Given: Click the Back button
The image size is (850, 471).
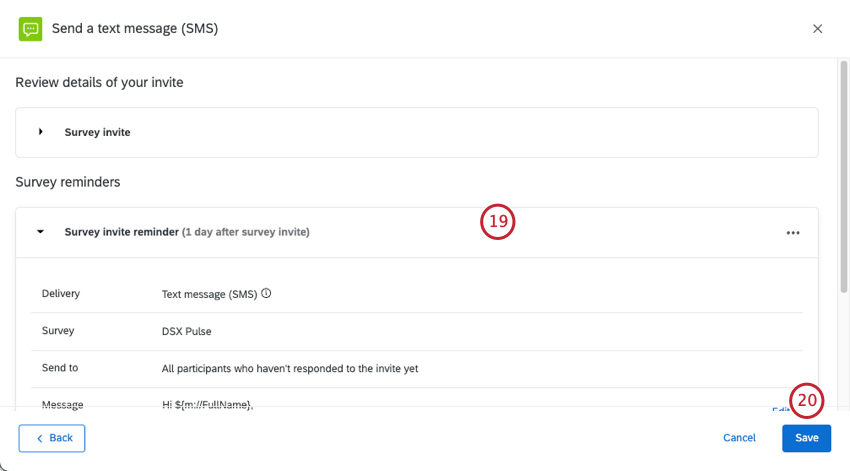Looking at the screenshot, I should click(52, 438).
